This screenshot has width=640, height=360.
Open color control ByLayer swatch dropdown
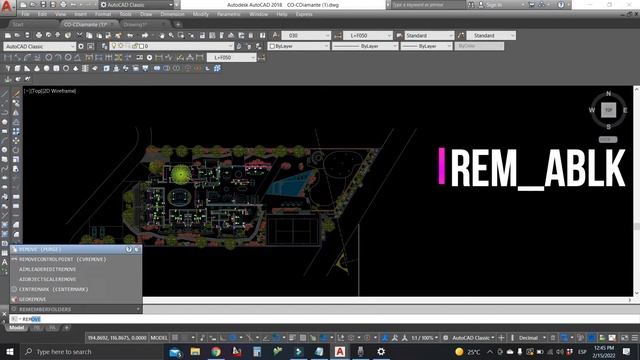(299, 47)
